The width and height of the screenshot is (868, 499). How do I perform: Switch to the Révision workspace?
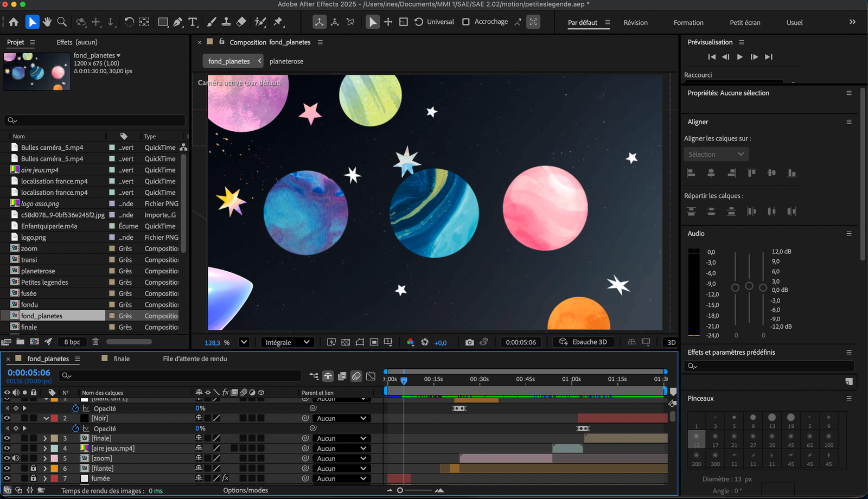635,23
